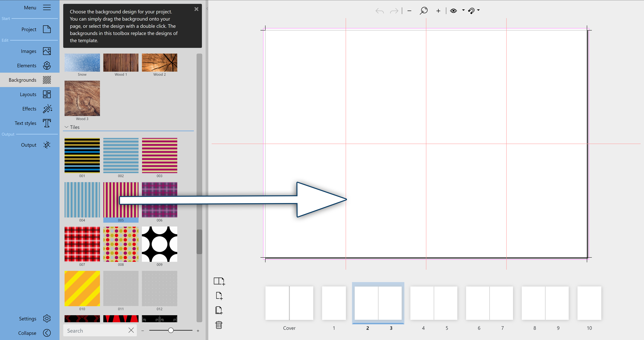Image resolution: width=644 pixels, height=340 pixels.
Task: Open the Effects magic wand panel
Action: coord(47,109)
